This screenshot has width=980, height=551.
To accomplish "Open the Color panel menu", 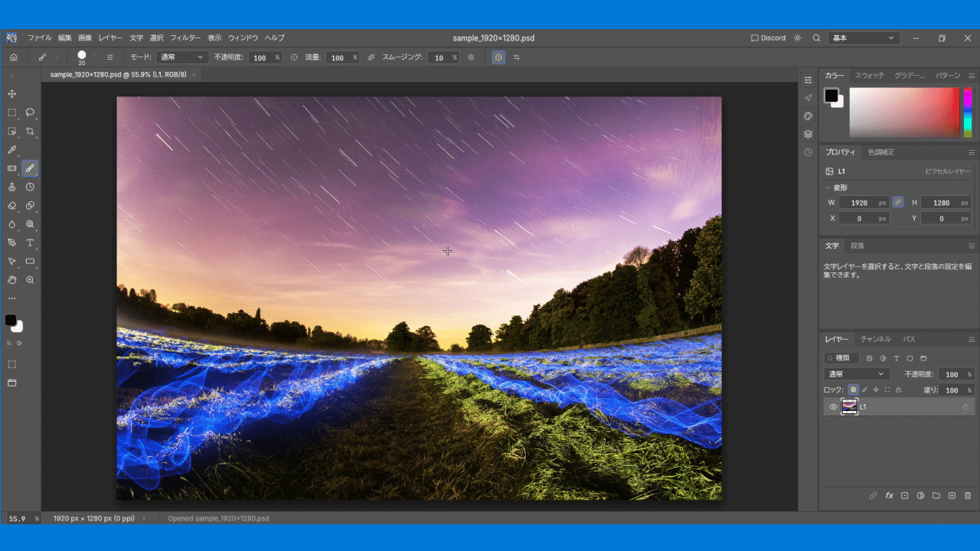I will (972, 76).
